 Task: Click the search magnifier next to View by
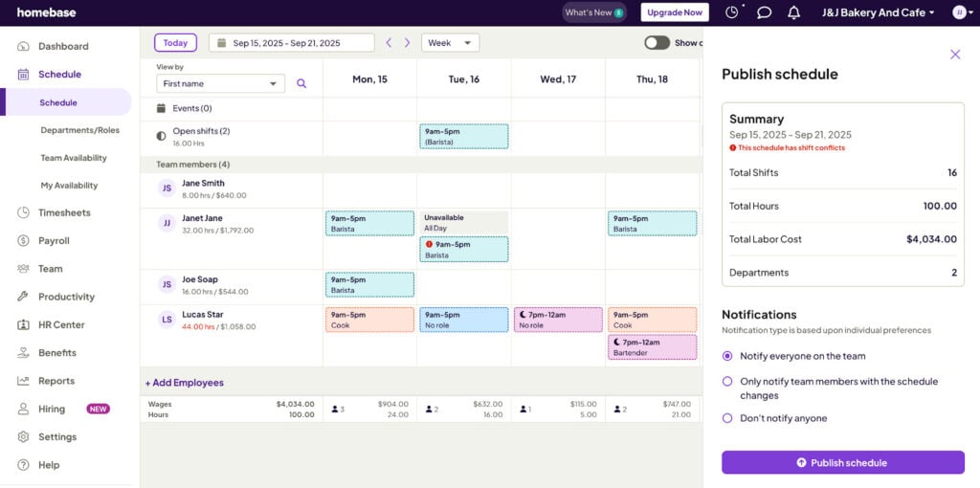coord(301,84)
